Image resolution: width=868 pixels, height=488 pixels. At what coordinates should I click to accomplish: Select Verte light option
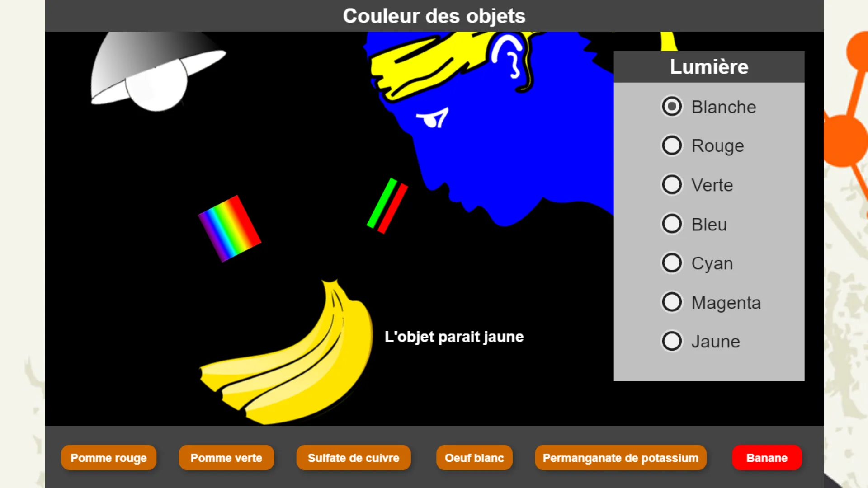671,185
